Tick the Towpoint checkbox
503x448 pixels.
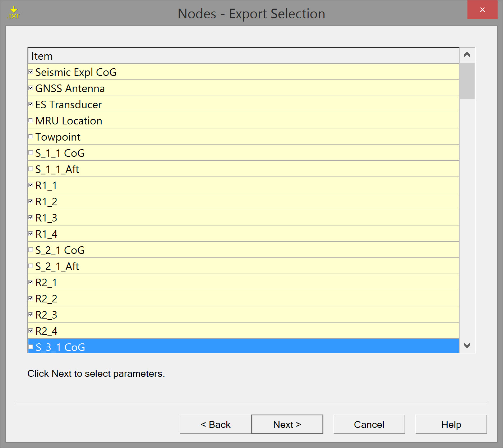pos(31,137)
